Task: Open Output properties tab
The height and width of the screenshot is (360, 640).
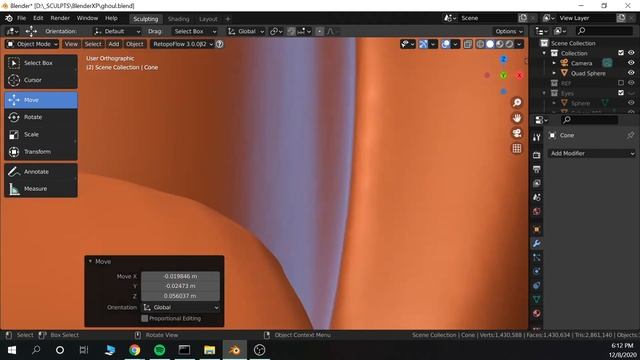Action: click(x=537, y=169)
